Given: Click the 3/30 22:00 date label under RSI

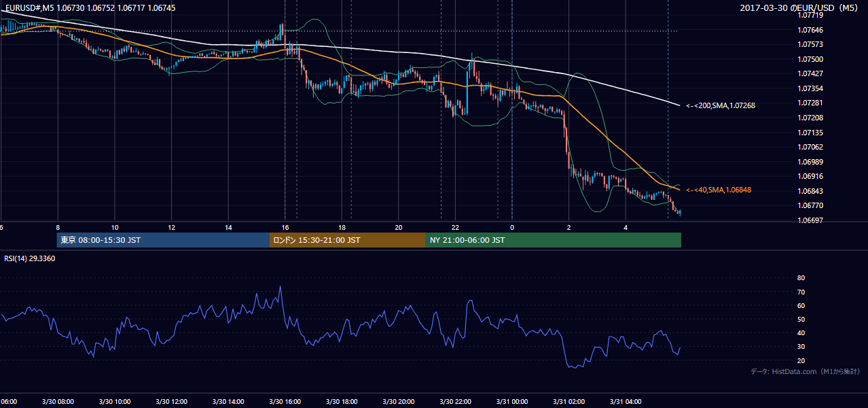Looking at the screenshot, I should pos(455,401).
